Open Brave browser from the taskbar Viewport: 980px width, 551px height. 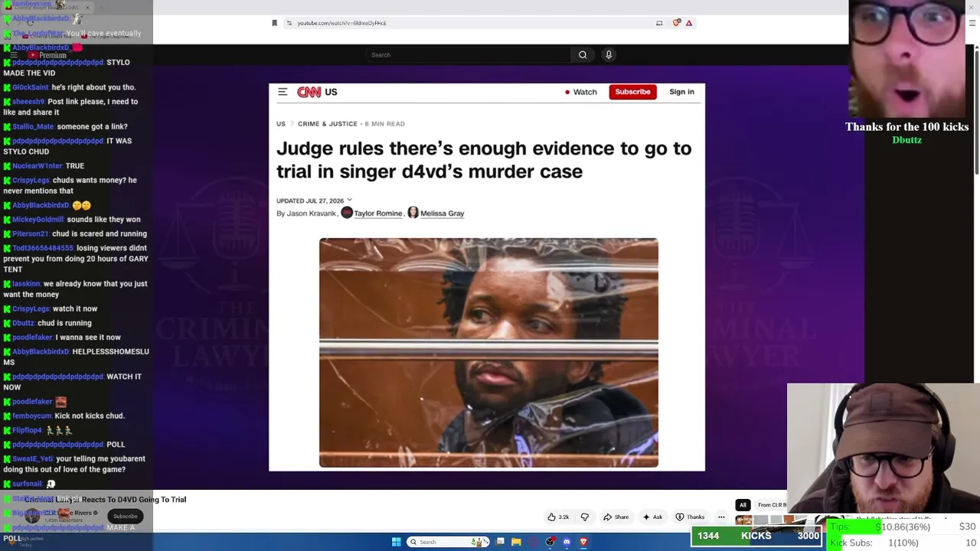coord(583,542)
